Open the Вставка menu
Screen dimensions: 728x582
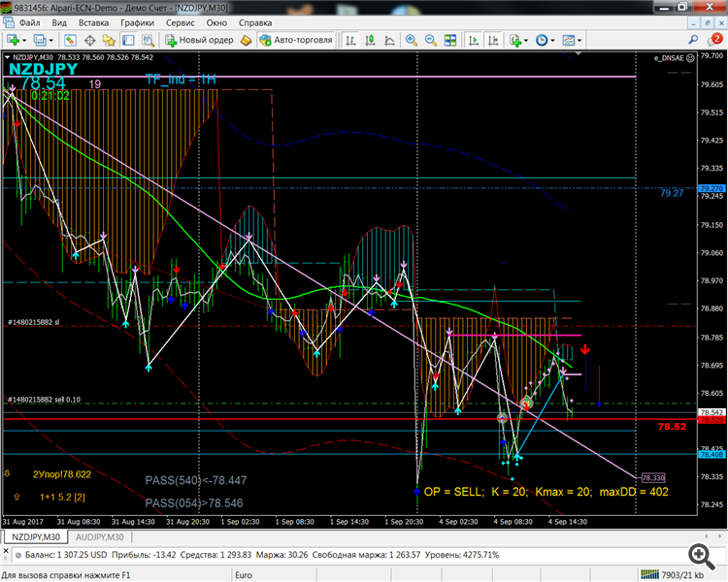coord(93,22)
